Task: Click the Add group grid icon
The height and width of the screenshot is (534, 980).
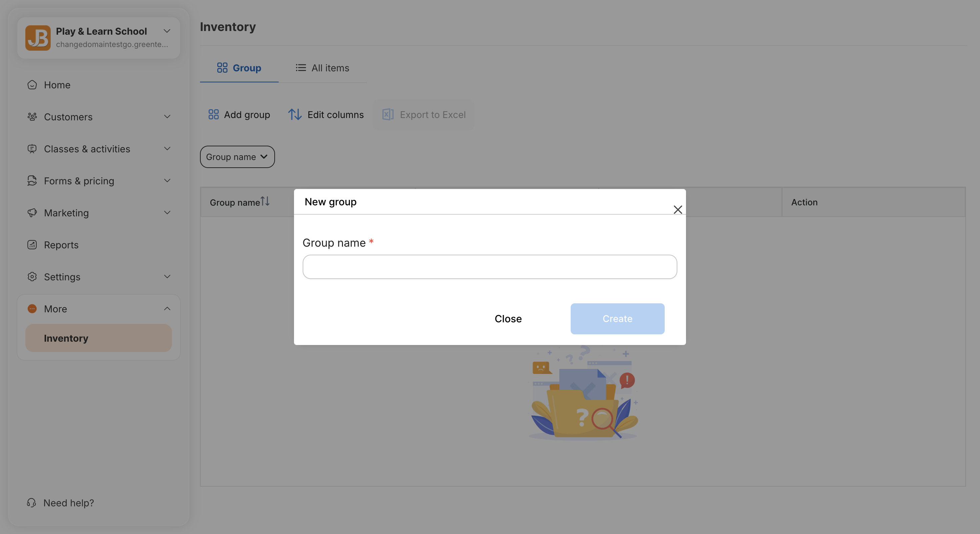Action: click(x=213, y=114)
